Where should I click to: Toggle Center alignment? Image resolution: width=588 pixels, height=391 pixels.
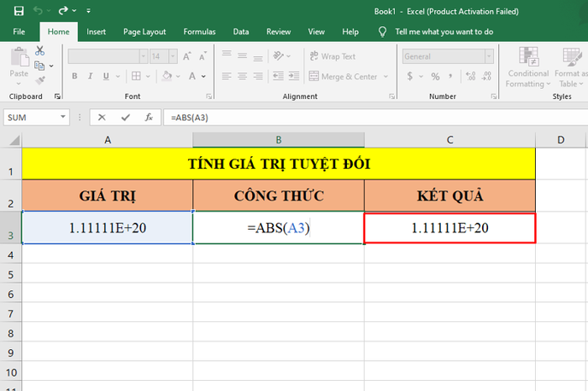(242, 76)
